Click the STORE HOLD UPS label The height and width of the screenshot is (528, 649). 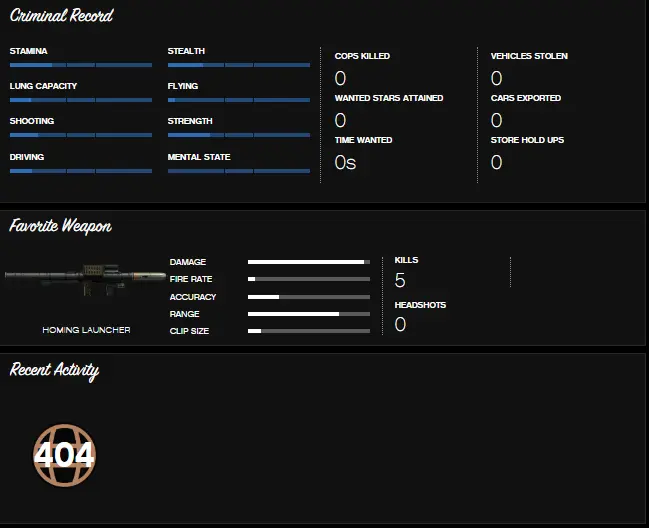pyautogui.click(x=527, y=140)
